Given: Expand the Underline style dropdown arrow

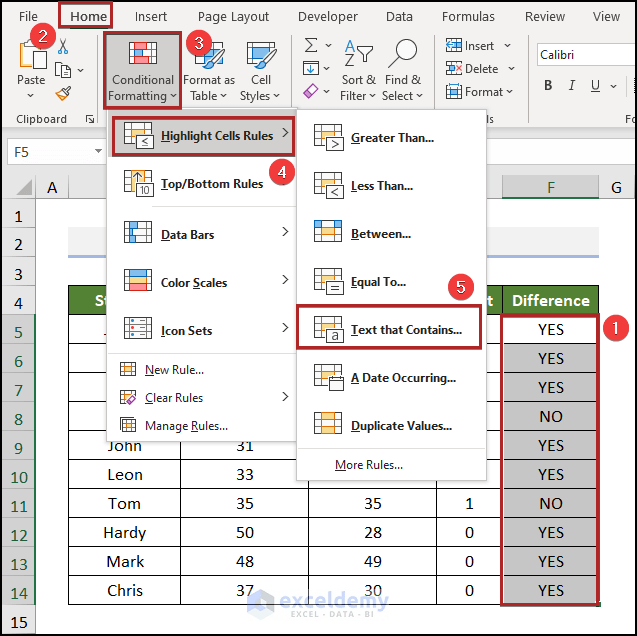Looking at the screenshot, I should 613,86.
